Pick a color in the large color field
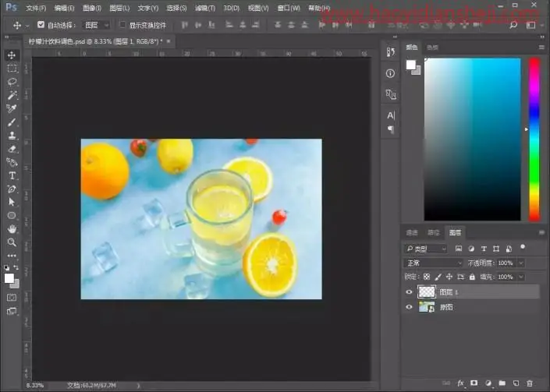Screen dimensions: 550x392 coord(472,139)
